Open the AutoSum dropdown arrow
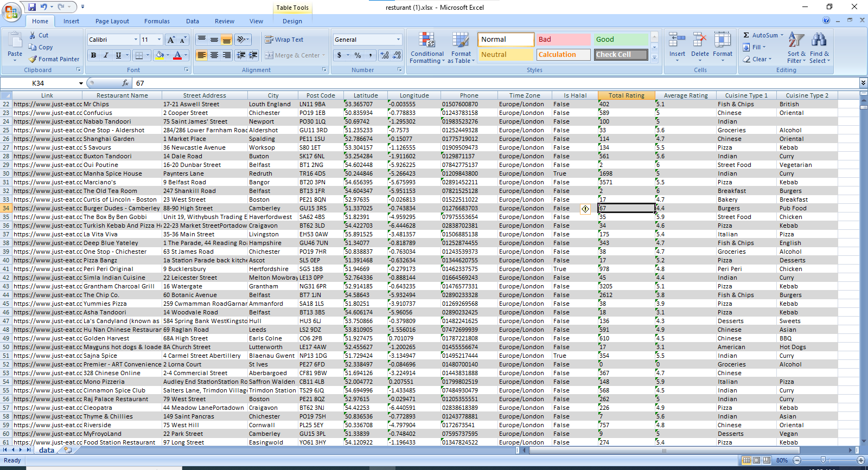This screenshot has width=868, height=470. tap(782, 35)
